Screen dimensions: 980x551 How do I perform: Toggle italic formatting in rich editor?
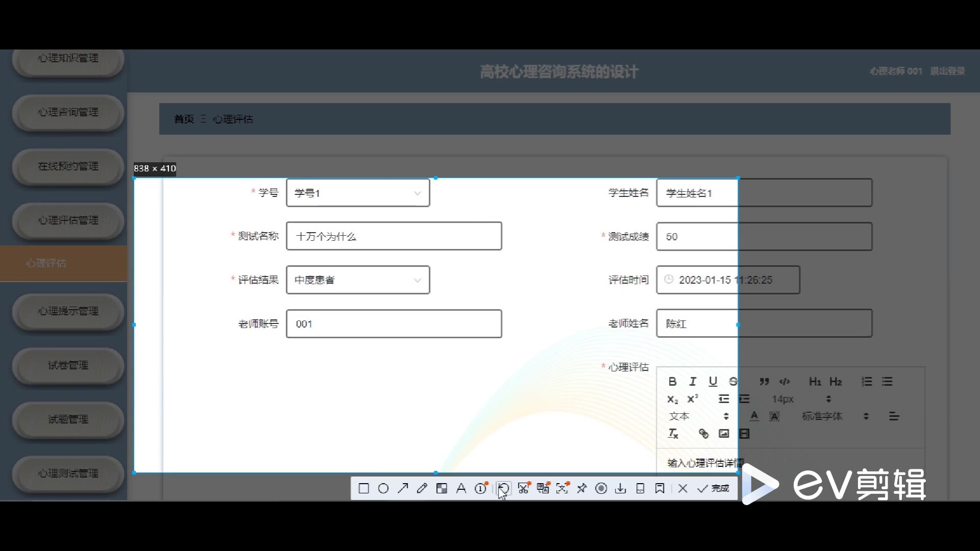(x=693, y=382)
